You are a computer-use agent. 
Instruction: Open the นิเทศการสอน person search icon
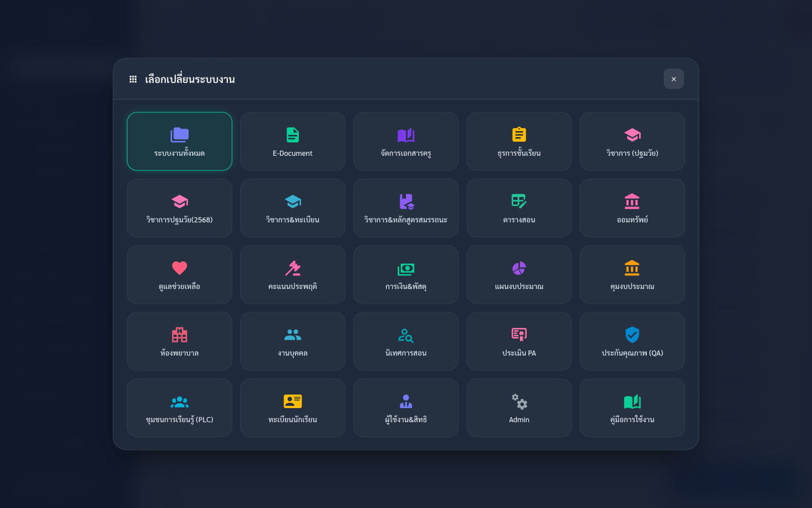(406, 335)
